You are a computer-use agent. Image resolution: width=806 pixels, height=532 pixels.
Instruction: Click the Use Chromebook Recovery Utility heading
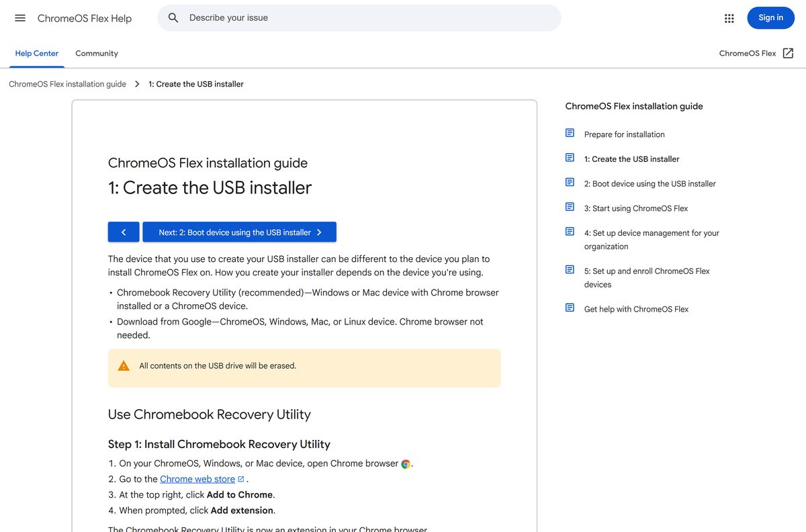coord(210,414)
